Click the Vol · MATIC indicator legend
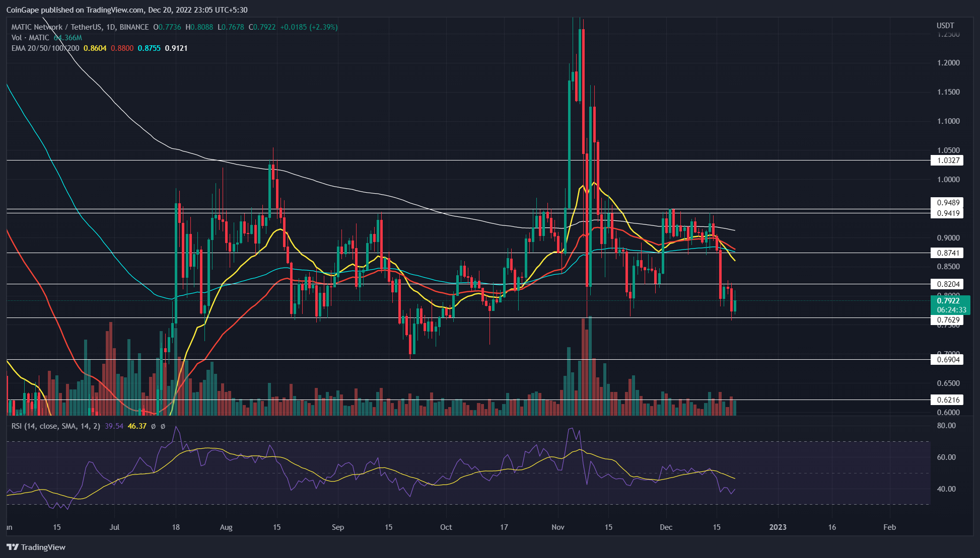The width and height of the screenshot is (980, 558). point(30,38)
